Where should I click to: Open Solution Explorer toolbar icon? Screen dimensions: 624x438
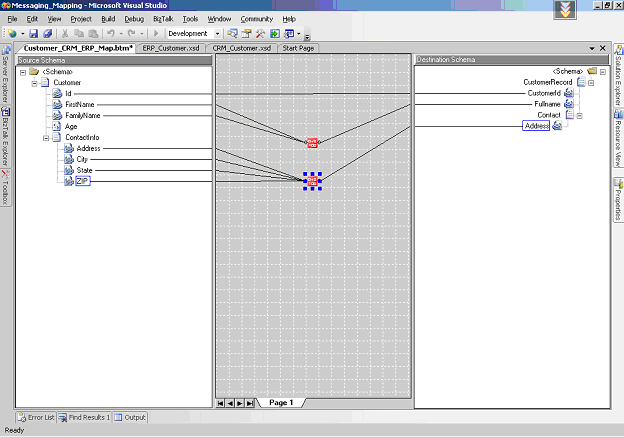pyautogui.click(x=232, y=34)
